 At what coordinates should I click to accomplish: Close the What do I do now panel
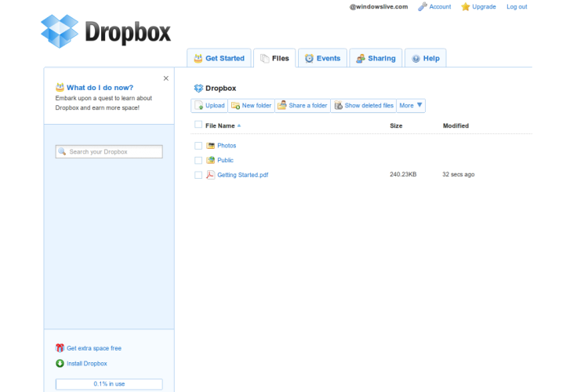(165, 78)
